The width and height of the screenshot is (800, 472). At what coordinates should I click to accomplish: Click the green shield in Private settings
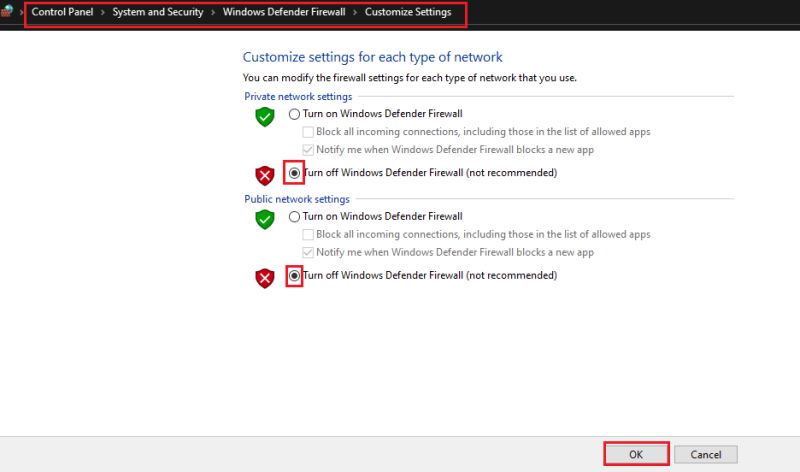265,117
